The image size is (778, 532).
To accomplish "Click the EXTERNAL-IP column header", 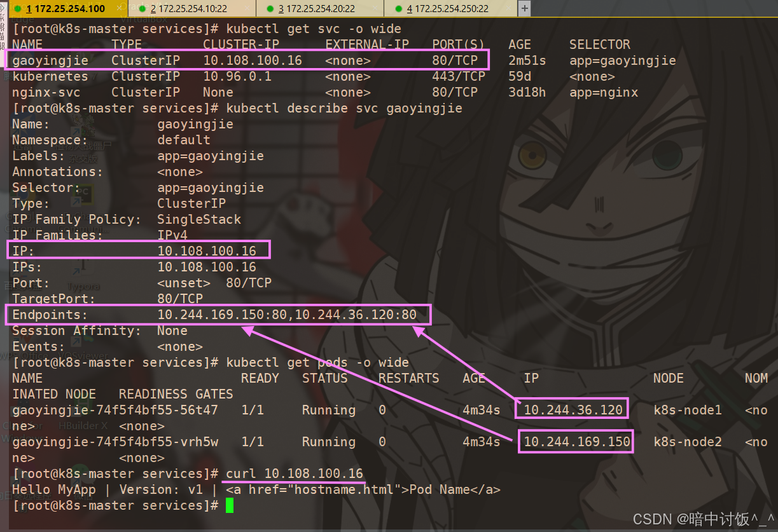I will tap(367, 44).
